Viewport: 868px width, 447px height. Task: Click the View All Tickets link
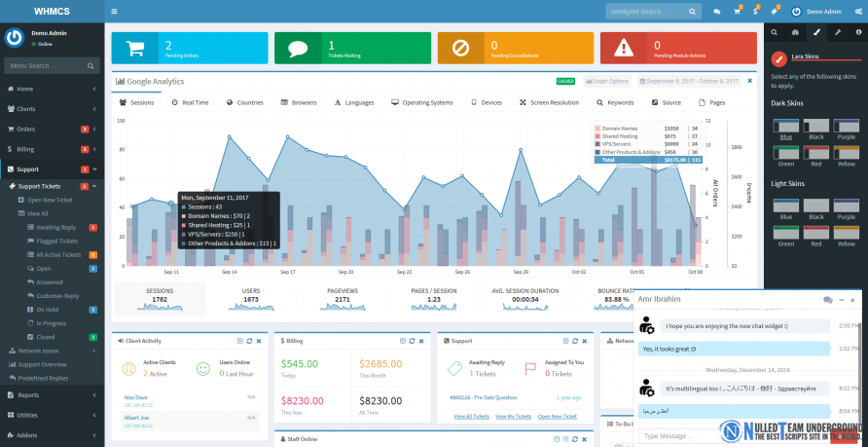pos(472,417)
